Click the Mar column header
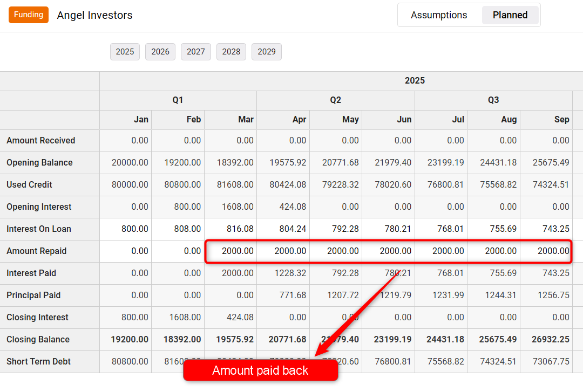Screen dimensions: 583x392 coord(246,120)
